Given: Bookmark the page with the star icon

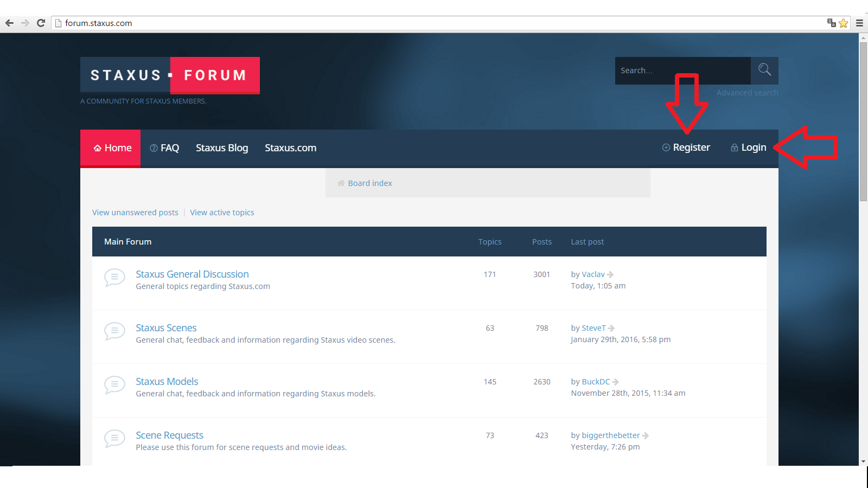Looking at the screenshot, I should 843,23.
